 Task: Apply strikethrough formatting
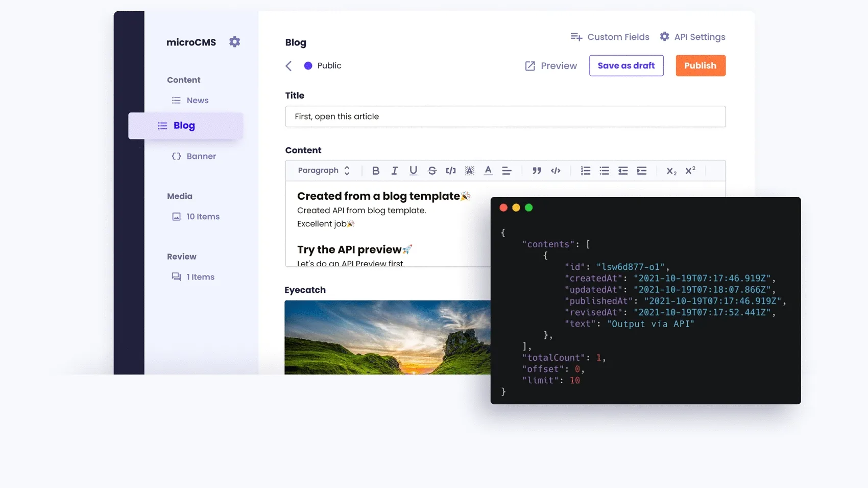click(x=432, y=171)
